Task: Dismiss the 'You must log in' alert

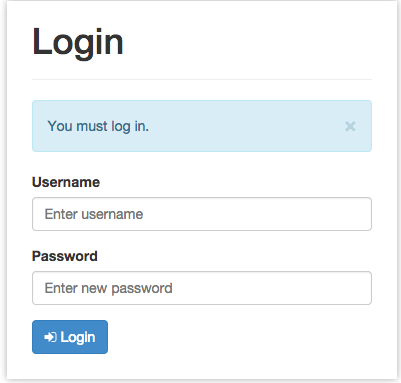Action: 350,126
